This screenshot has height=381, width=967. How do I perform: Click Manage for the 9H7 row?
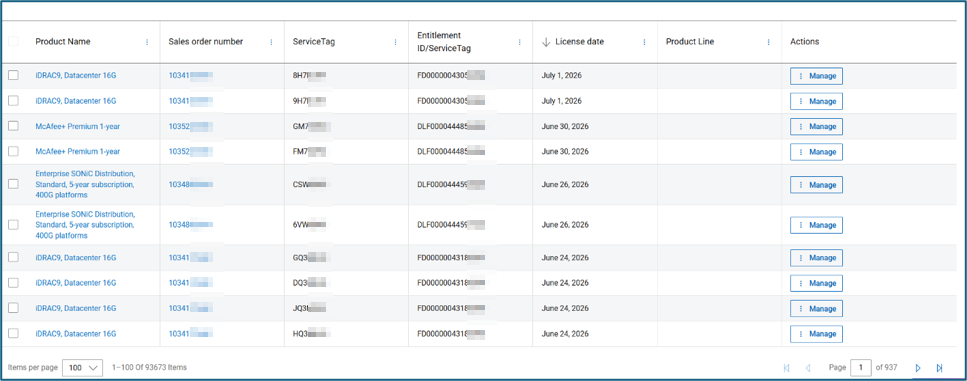(x=817, y=101)
